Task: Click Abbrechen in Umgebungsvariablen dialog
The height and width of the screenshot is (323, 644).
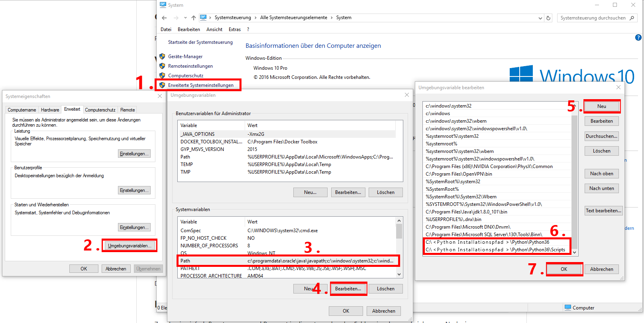Action: (384, 311)
